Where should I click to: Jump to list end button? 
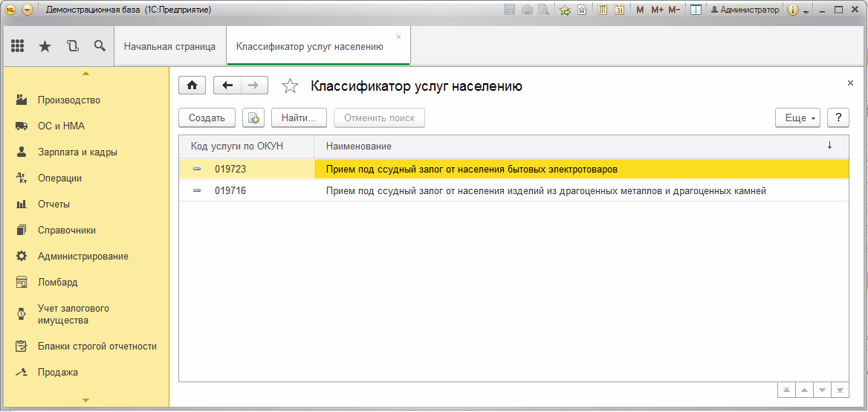(x=840, y=390)
